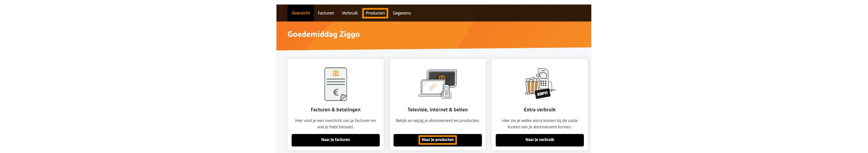
Task: Click the Naar je facturen button
Action: pyautogui.click(x=336, y=140)
